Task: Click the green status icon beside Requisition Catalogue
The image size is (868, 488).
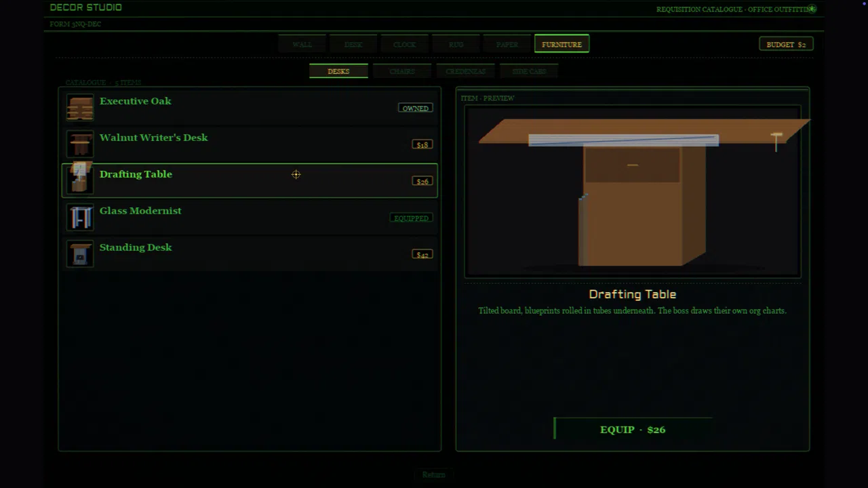Action: coord(812,9)
